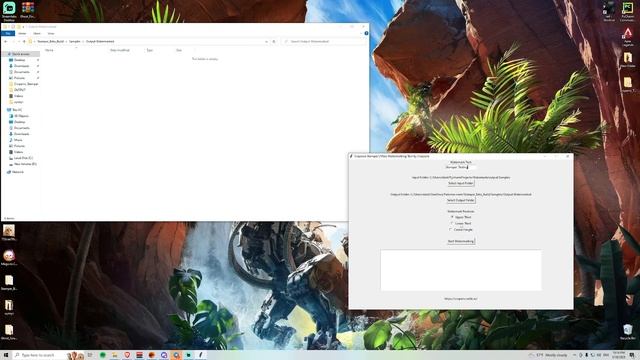Open Music under This PC
The height and width of the screenshot is (360, 640).
18,140
